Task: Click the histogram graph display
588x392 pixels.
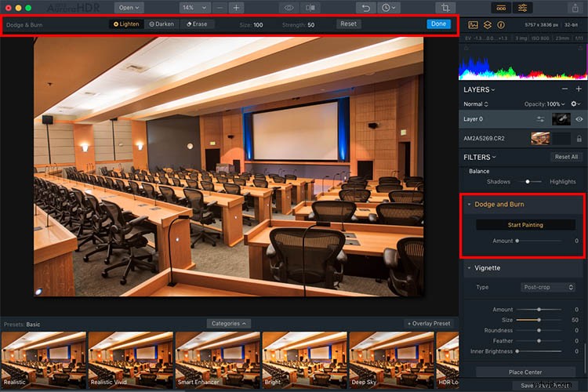Action: (523, 63)
